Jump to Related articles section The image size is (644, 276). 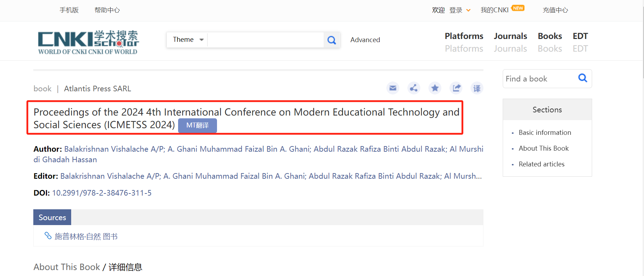coord(542,164)
